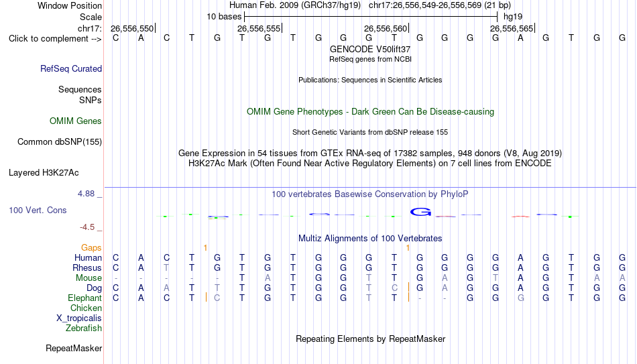Open the 'RefSeq Curated' track label
The width and height of the screenshot is (637, 364).
71,68
